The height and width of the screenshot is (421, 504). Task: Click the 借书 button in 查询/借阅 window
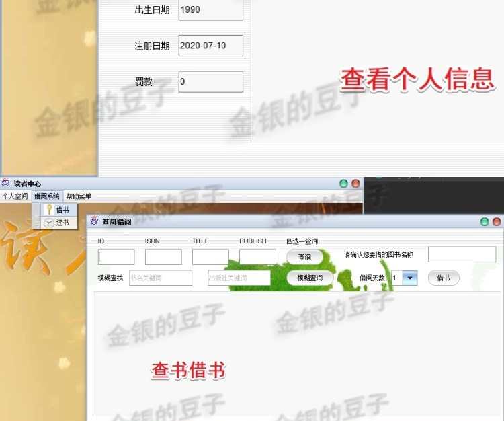coord(444,278)
